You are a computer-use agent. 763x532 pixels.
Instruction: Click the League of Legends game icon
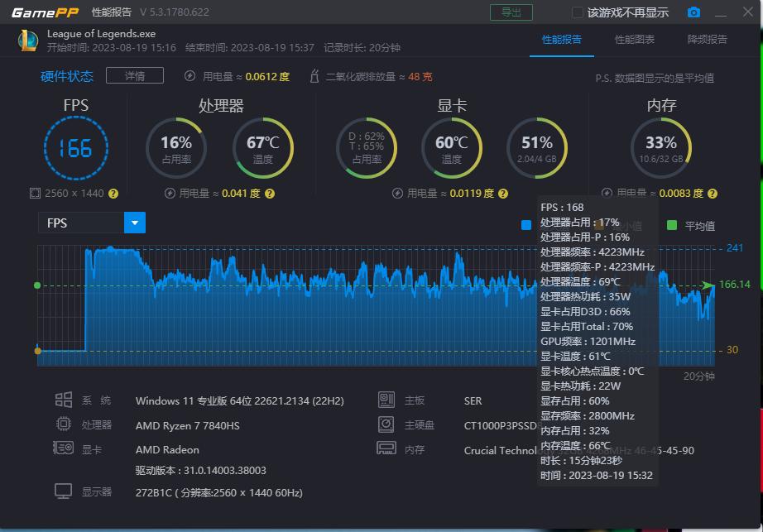click(x=28, y=41)
